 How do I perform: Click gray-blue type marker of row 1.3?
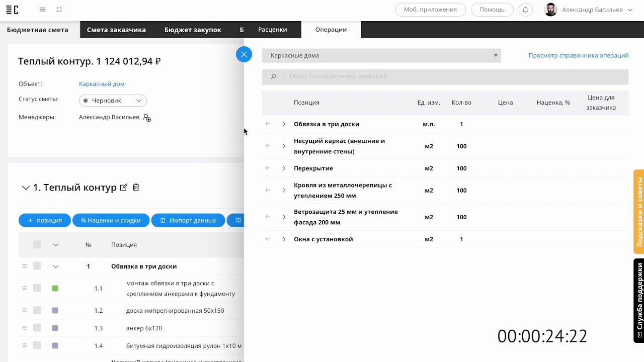(x=55, y=328)
